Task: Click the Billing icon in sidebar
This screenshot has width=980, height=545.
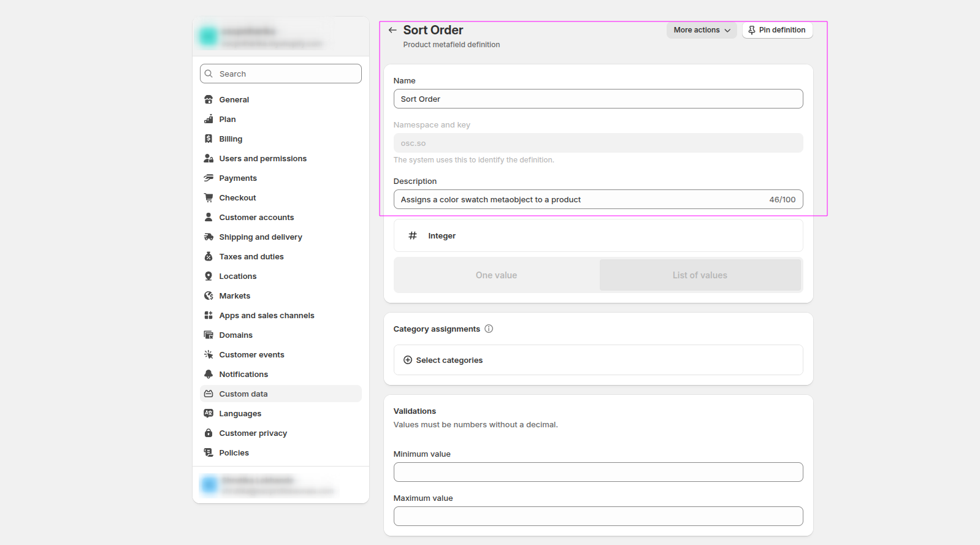Action: pyautogui.click(x=209, y=139)
